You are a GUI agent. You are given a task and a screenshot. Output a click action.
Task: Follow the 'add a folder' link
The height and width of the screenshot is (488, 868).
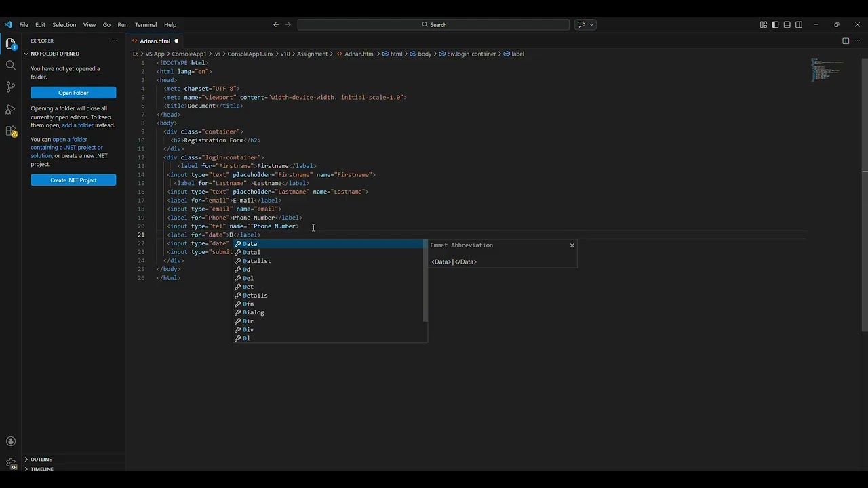coord(78,125)
